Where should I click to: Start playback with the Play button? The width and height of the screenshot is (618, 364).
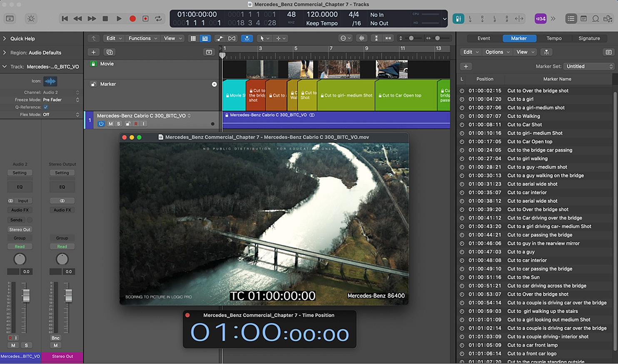(119, 18)
